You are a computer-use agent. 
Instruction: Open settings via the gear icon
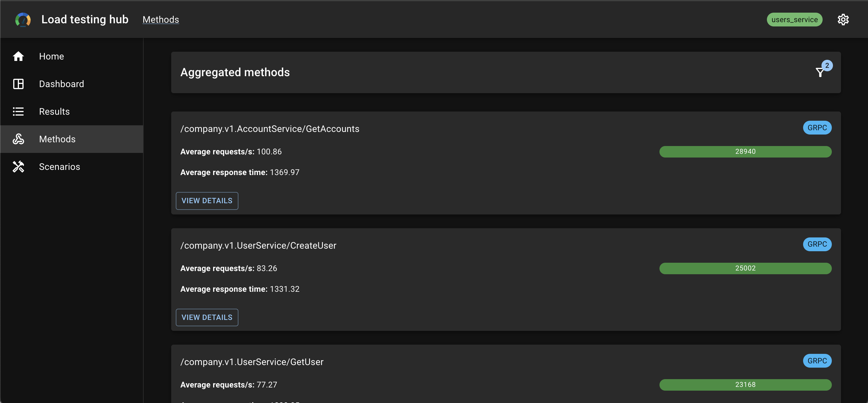point(843,20)
